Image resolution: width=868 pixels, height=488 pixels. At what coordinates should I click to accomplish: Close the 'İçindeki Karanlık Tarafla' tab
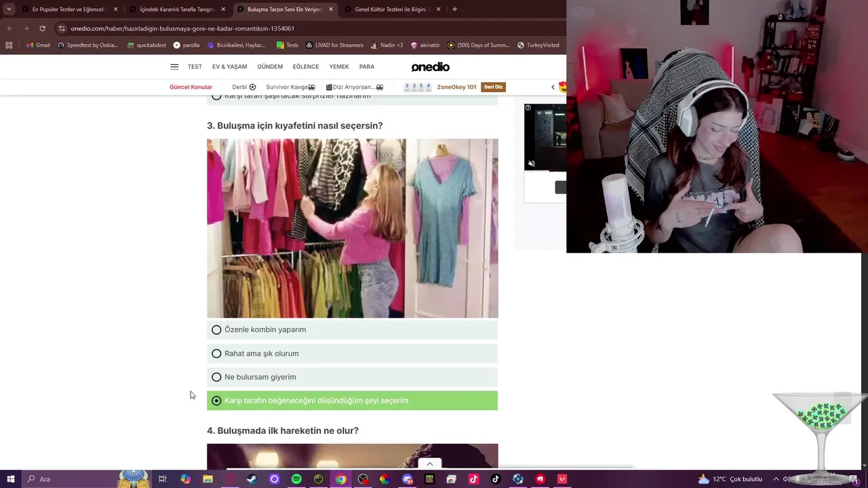tap(223, 9)
